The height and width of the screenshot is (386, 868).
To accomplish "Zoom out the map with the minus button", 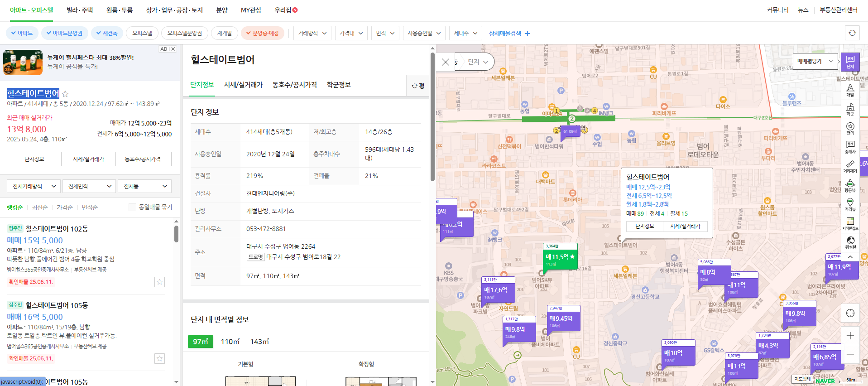I will (850, 354).
